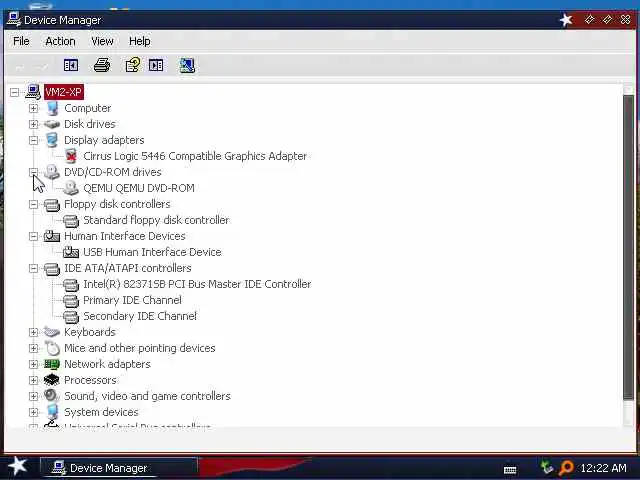The width and height of the screenshot is (640, 480).
Task: Click the star Start button on the taskbar
Action: 17,467
